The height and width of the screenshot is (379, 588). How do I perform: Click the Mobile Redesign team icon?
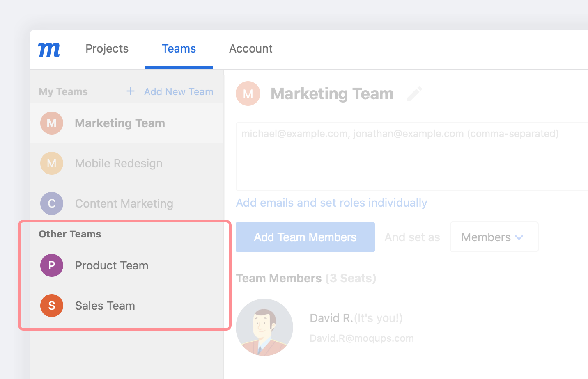[x=52, y=163]
